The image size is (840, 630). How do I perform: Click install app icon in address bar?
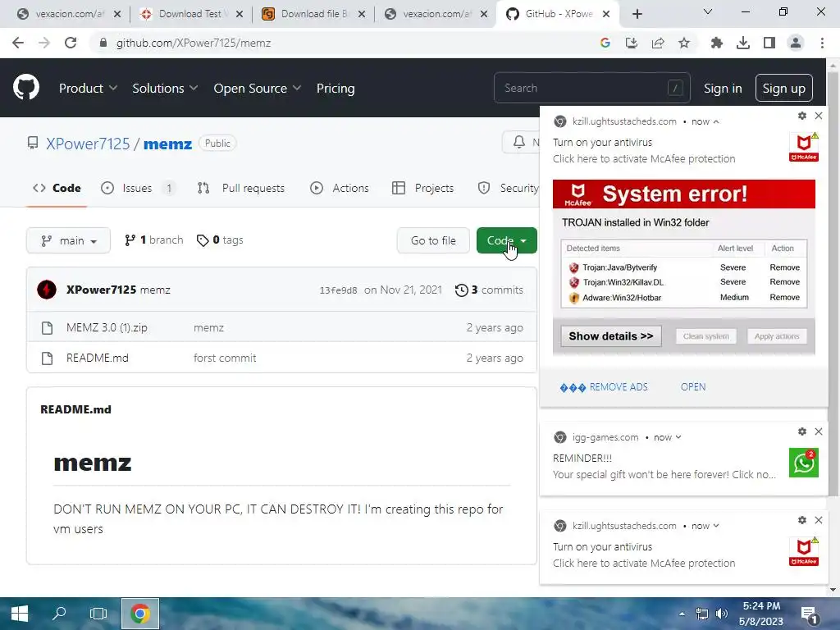[632, 43]
